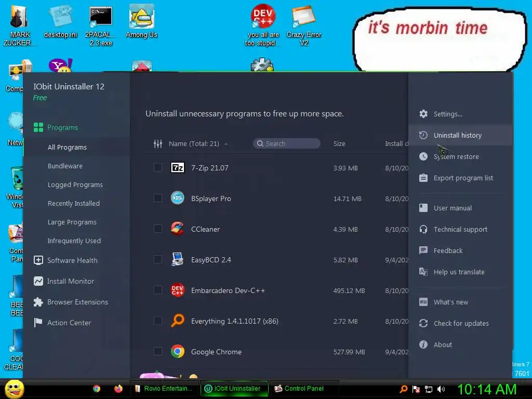
Task: Click the Uninstall history clock-arrow icon
Action: (423, 135)
